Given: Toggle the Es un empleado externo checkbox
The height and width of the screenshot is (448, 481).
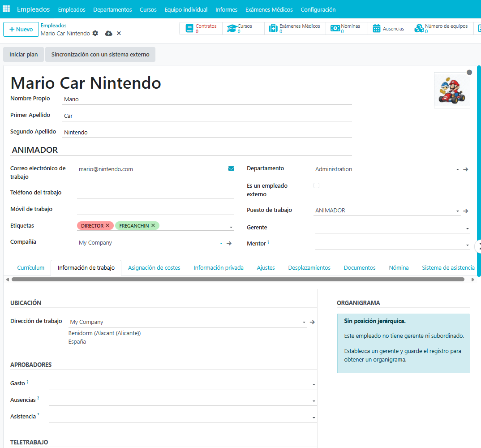Looking at the screenshot, I should (x=316, y=185).
